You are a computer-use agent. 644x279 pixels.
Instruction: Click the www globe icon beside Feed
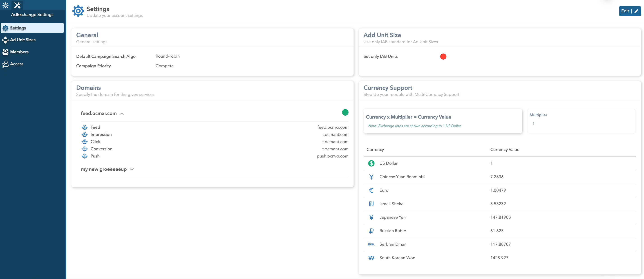tap(85, 127)
